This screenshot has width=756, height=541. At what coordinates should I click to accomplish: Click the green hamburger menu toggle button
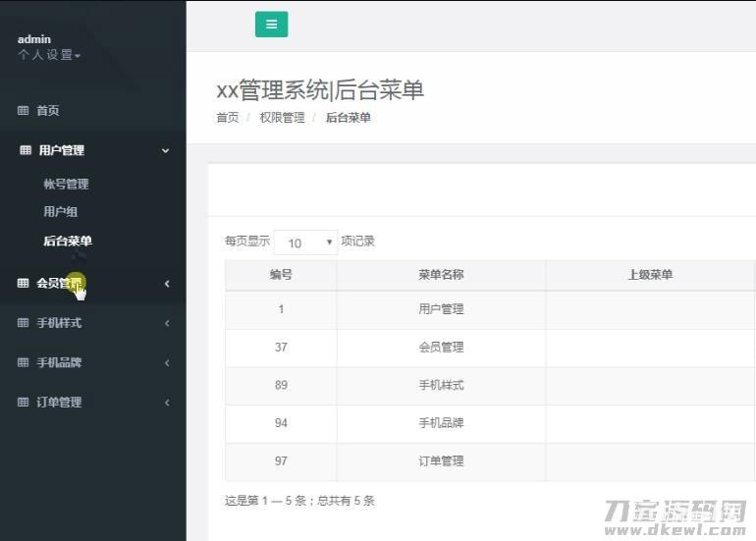coord(271,25)
